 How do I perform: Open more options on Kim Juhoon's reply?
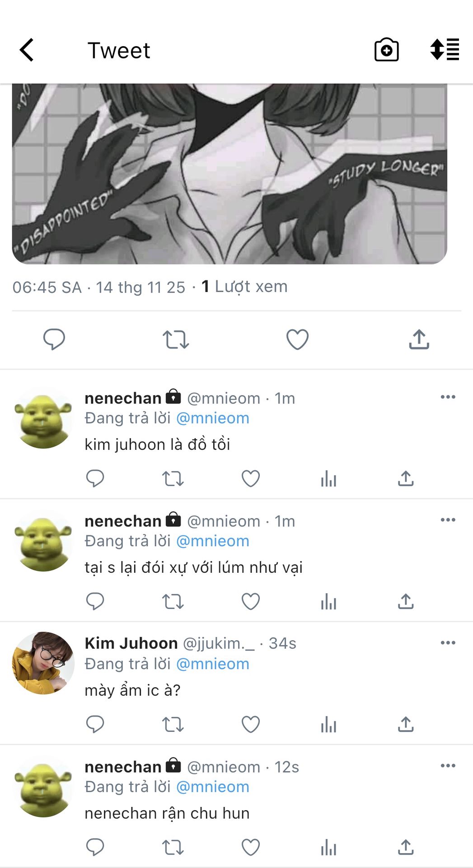448,643
